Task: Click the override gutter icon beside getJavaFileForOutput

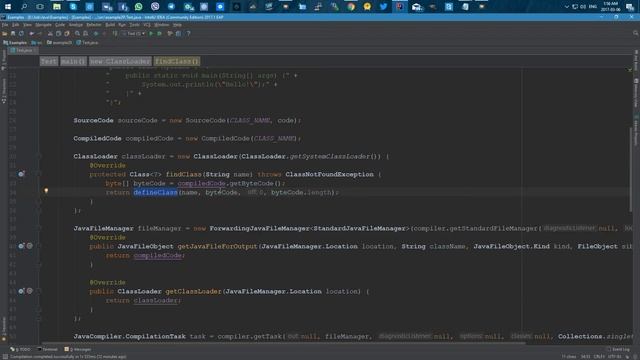Action: tap(21, 246)
